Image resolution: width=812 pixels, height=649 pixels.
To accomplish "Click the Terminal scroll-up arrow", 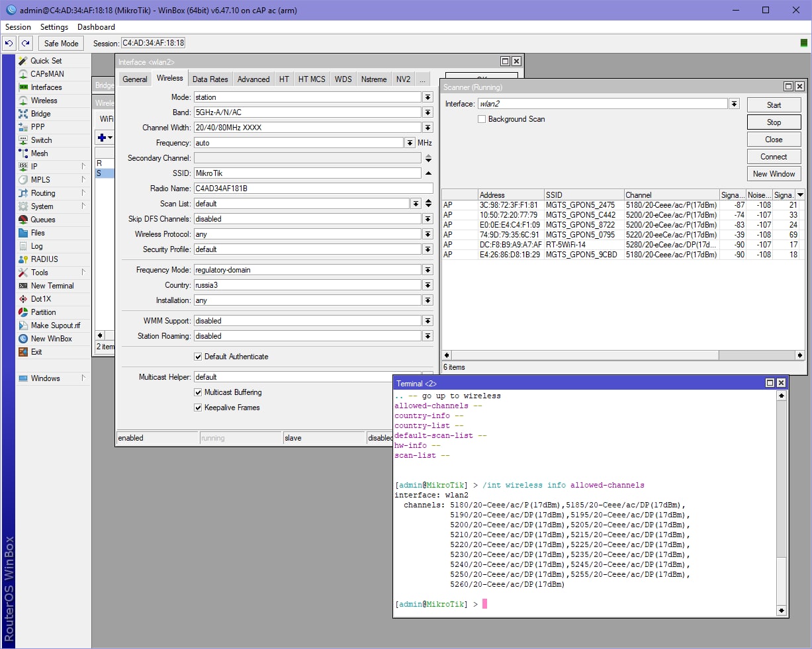I will click(x=781, y=395).
